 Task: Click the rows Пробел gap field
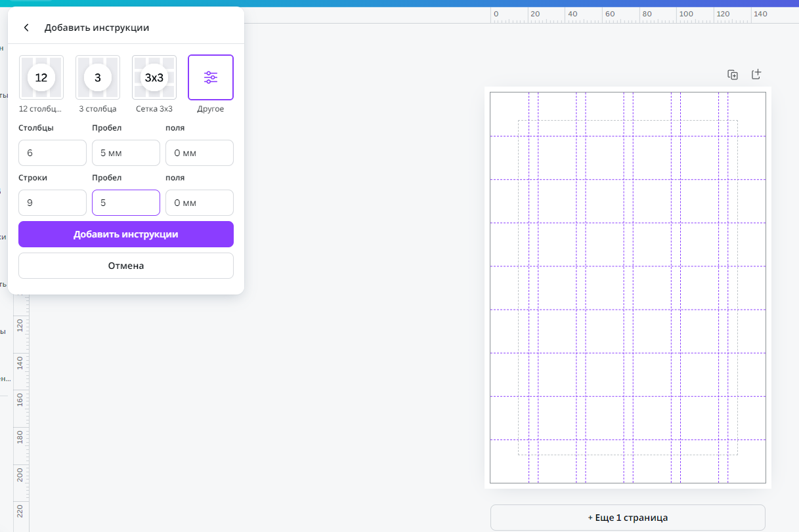pos(126,203)
